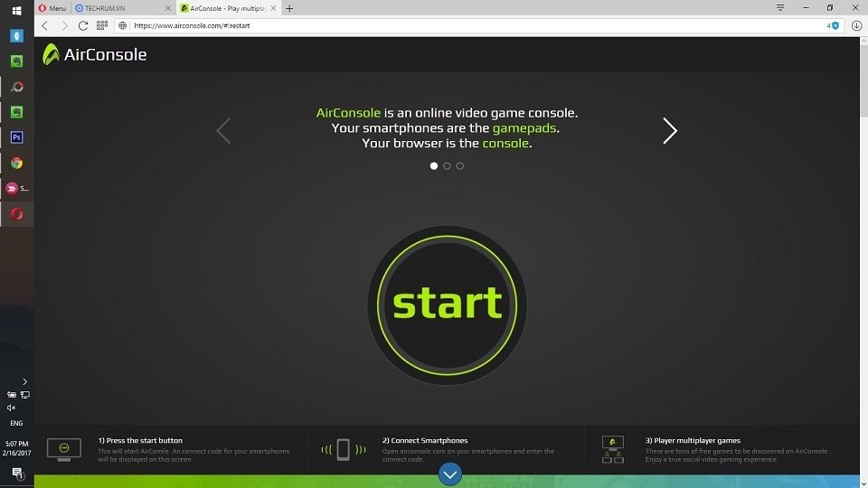Open the Windows Start button

coord(16,11)
